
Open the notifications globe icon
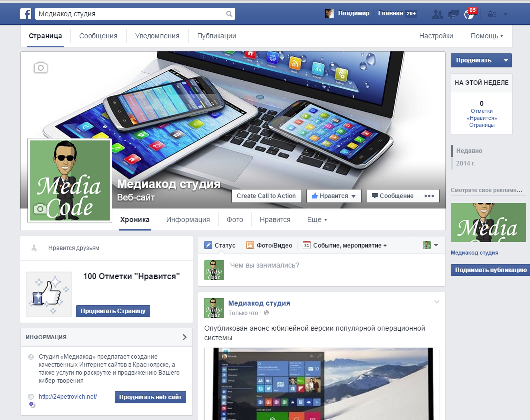[469, 14]
